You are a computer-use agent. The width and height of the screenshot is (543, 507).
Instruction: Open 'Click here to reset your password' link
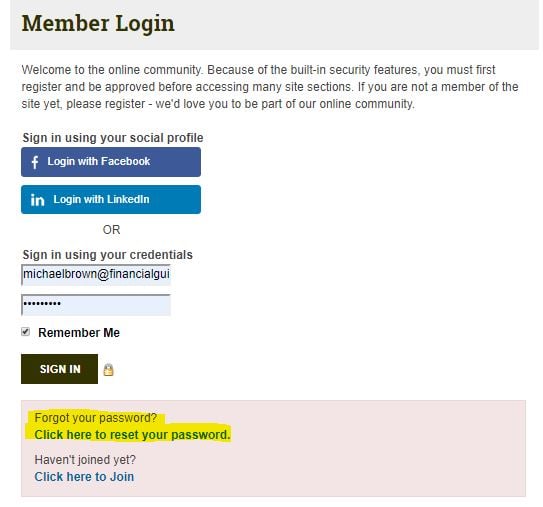(132, 435)
